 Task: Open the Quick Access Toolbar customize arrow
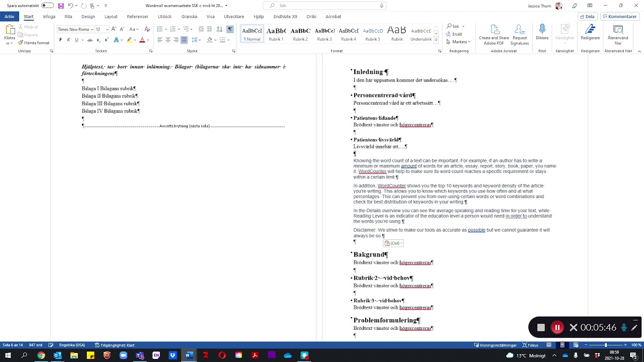coord(106,6)
